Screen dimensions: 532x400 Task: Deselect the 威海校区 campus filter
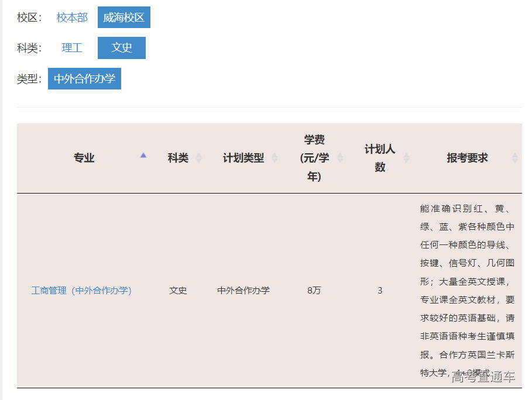(123, 17)
